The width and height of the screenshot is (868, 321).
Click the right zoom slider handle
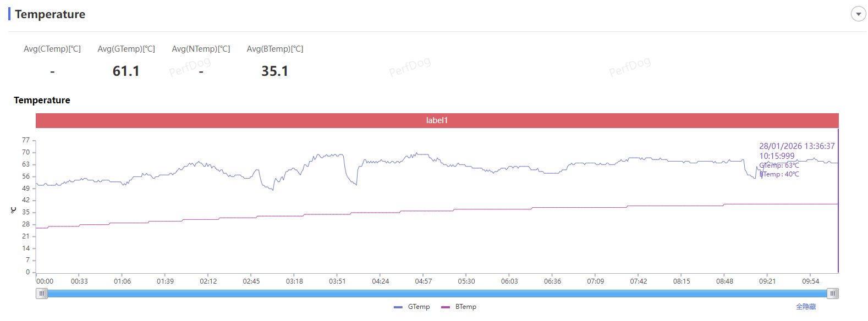pyautogui.click(x=833, y=294)
